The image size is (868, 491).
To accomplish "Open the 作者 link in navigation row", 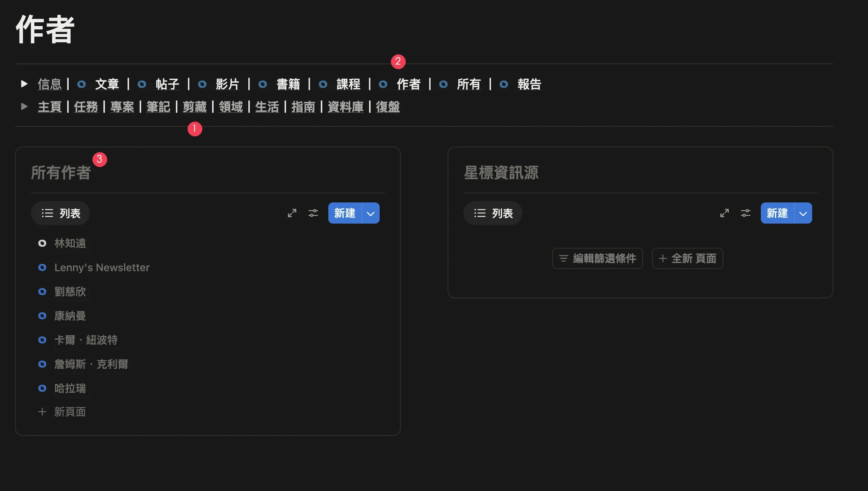I will [409, 84].
